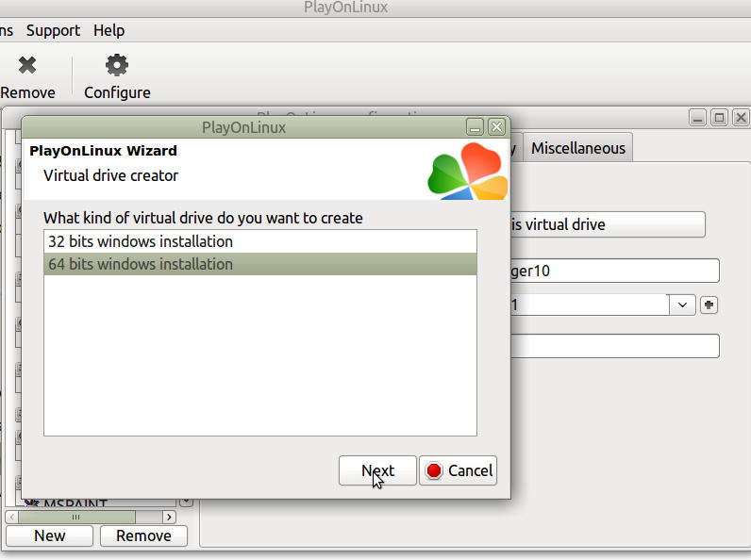Select 32 bits windows installation
This screenshot has width=751, height=560.
pos(260,241)
